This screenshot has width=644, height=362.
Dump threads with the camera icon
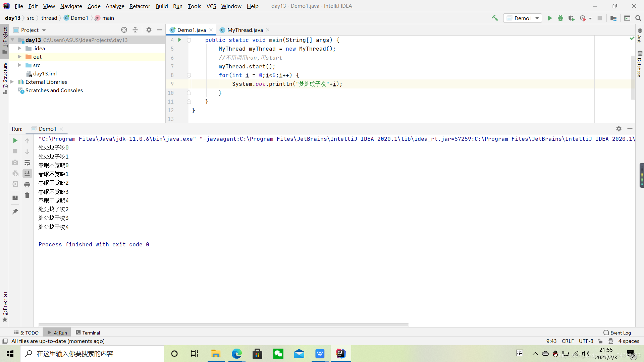(x=15, y=163)
